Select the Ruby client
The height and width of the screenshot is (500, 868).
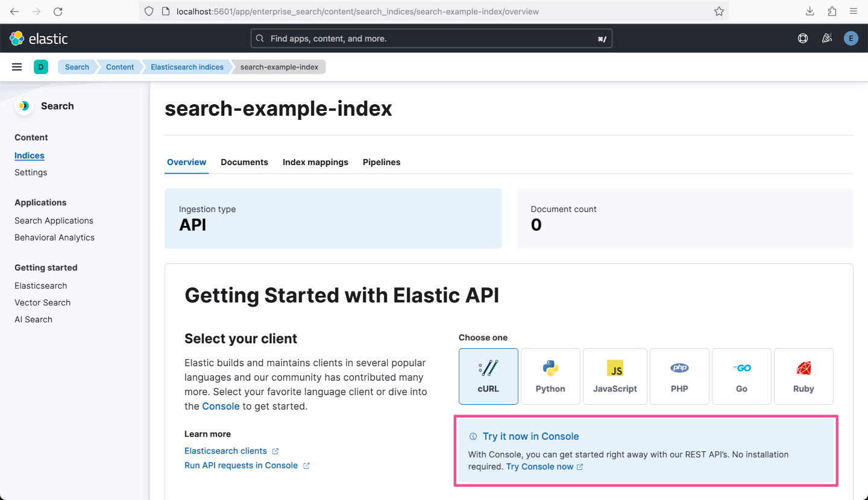click(804, 377)
